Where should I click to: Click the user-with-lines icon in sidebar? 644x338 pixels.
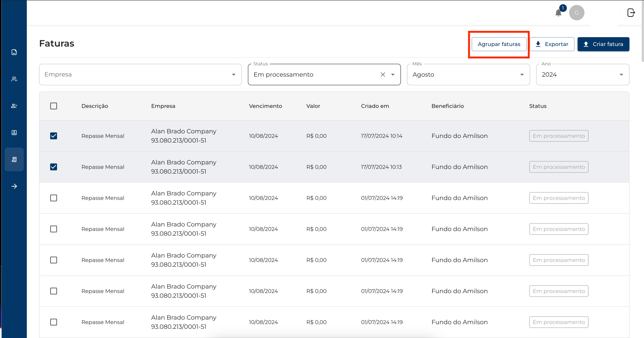tap(14, 106)
